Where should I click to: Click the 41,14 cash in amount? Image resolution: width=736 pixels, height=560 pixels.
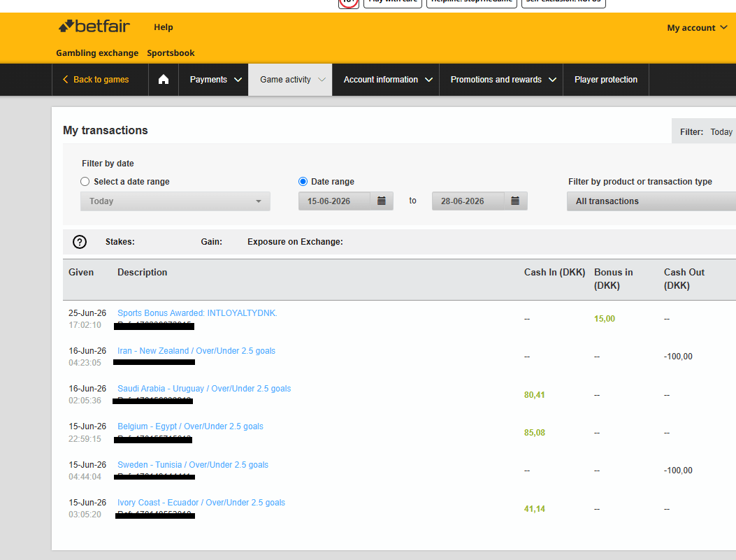(534, 509)
